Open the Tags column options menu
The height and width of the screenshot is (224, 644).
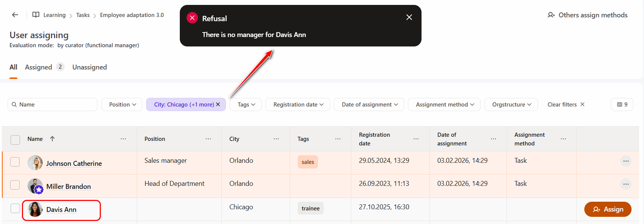[338, 139]
